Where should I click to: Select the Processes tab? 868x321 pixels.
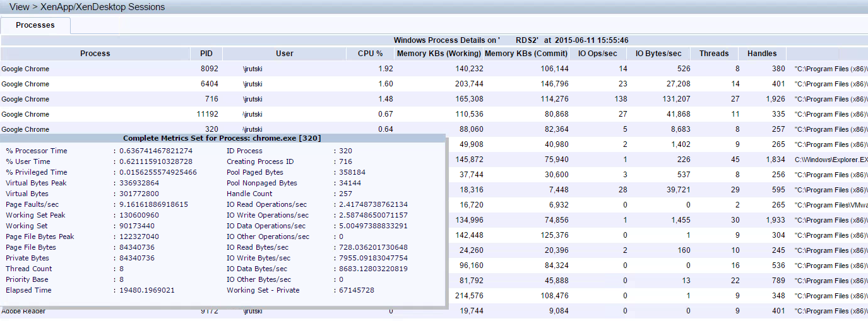[35, 25]
